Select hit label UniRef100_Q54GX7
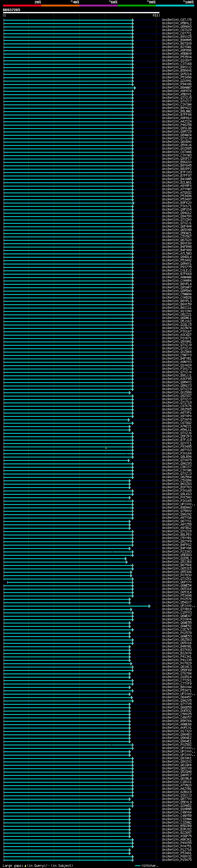The width and height of the screenshot is (197, 868). [x=177, y=602]
